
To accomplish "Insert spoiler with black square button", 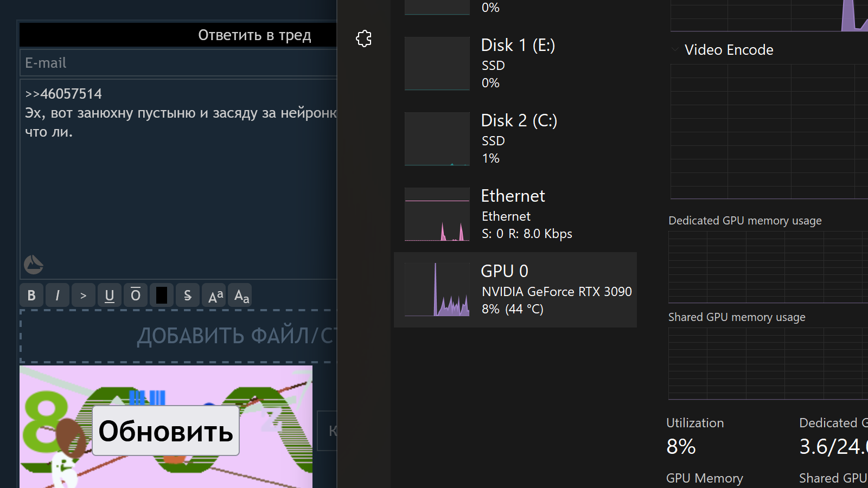I will tap(162, 296).
